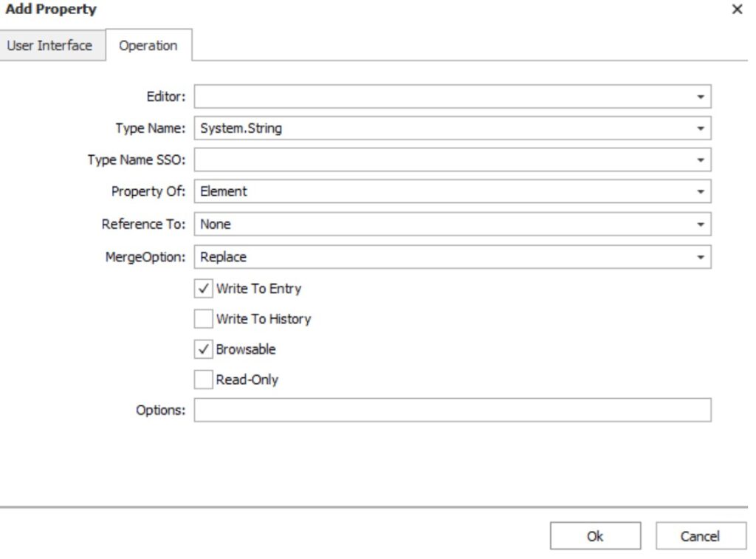
Task: Uncheck the Write To Entry checkbox
Action: pyautogui.click(x=204, y=288)
